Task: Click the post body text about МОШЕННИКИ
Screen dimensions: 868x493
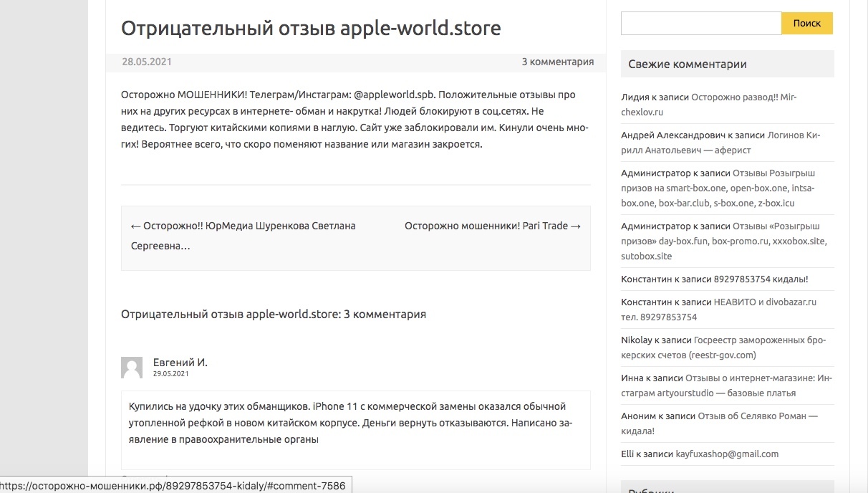Action: click(355, 120)
